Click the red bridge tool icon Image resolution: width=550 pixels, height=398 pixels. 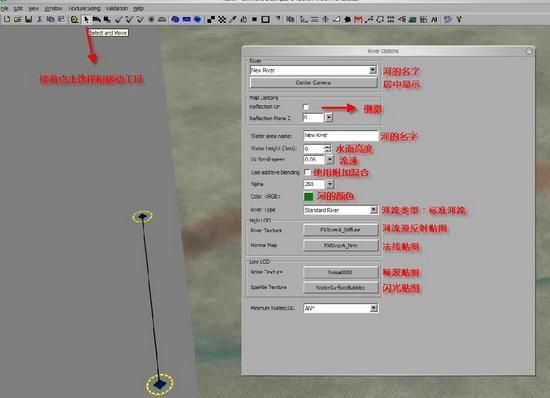358,20
